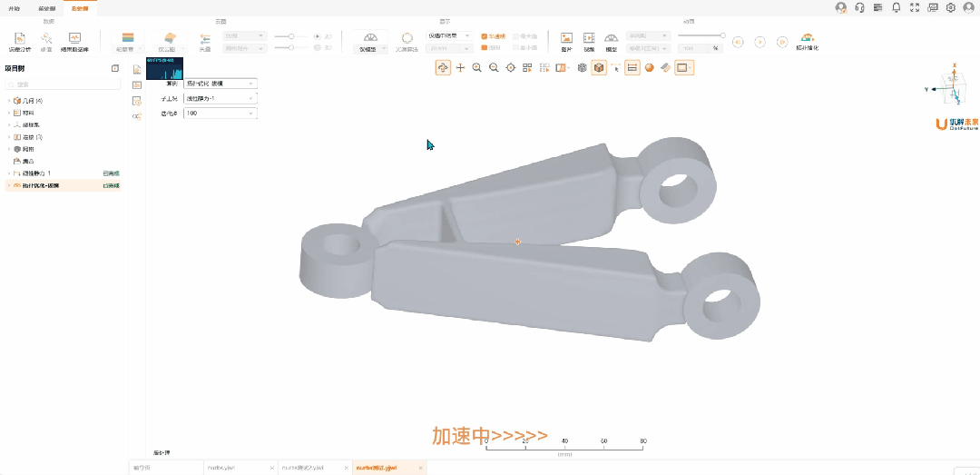Click the play animation button
The width and height of the screenshot is (980, 475).
pos(759,42)
